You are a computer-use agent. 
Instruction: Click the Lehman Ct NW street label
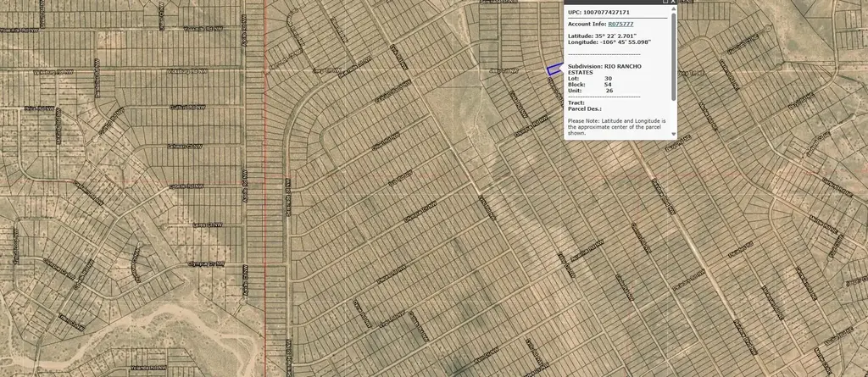point(185,147)
